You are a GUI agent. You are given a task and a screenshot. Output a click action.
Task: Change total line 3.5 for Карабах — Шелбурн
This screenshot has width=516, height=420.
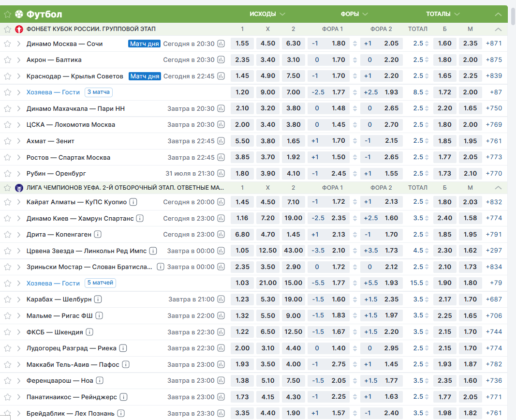tap(427, 299)
